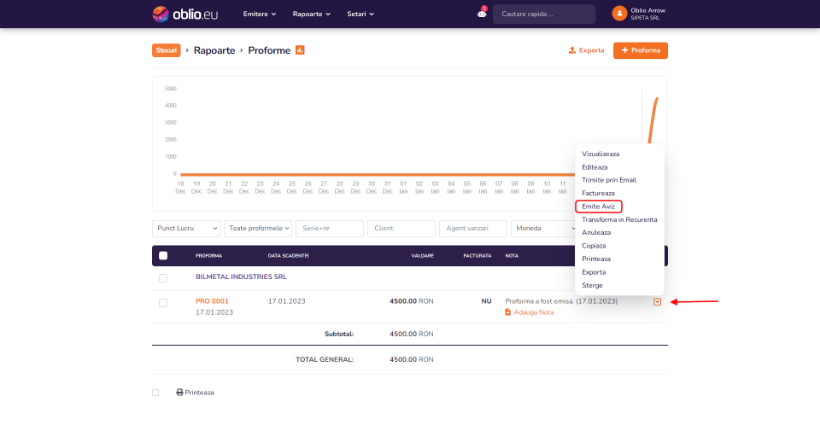Open BILMETAL INDUSTRIES SRL client link
Image resolution: width=820 pixels, height=448 pixels.
241,277
